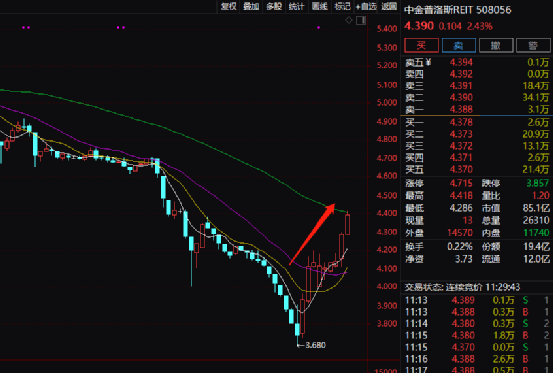Toggle the side panel layout icon
The width and height of the screenshot is (553, 373).
(361, 20)
